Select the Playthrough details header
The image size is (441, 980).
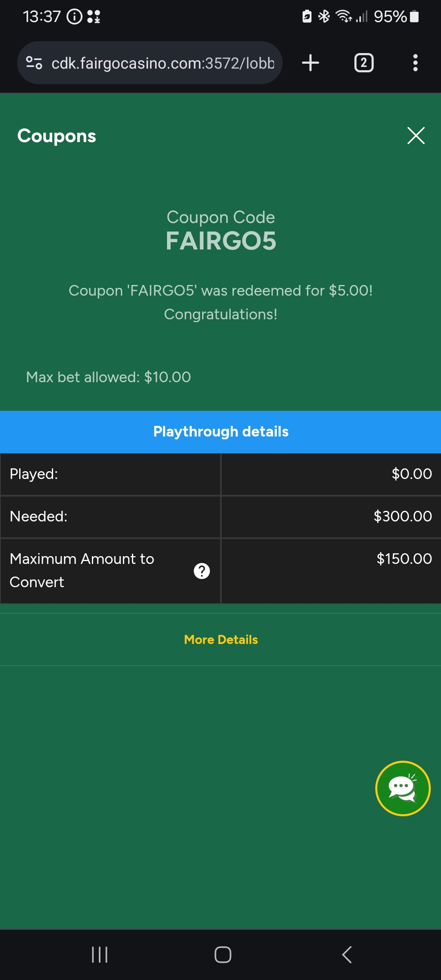click(220, 431)
